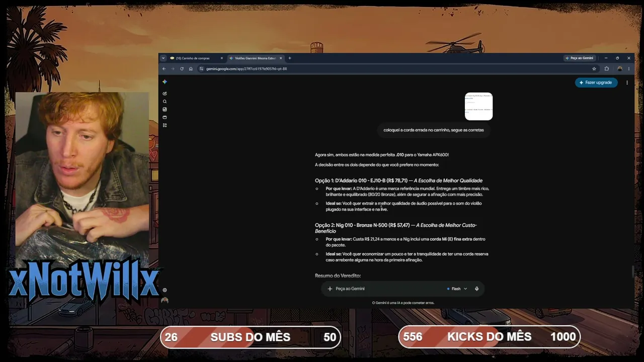Click user message about corda errada
The height and width of the screenshot is (362, 644).
(434, 130)
